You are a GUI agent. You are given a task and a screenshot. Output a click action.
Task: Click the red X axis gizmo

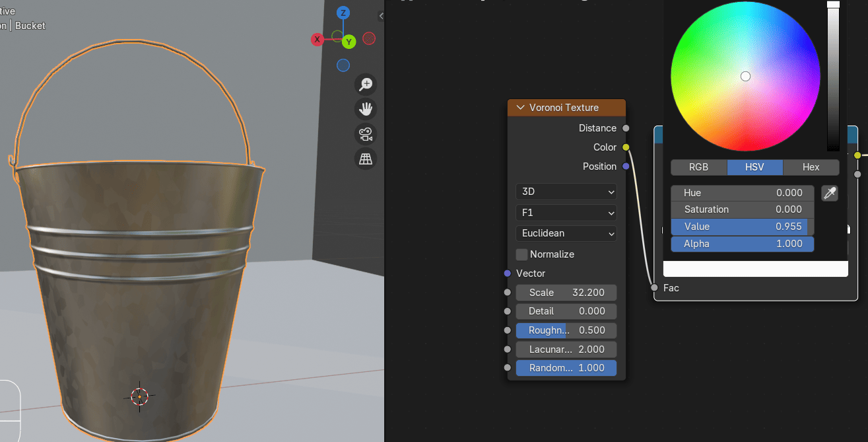coord(317,39)
